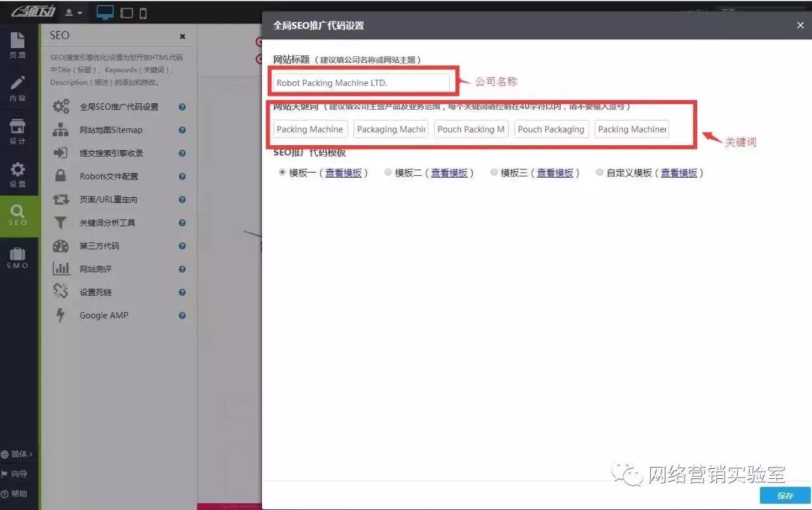Select the 模板一 radio button

281,172
